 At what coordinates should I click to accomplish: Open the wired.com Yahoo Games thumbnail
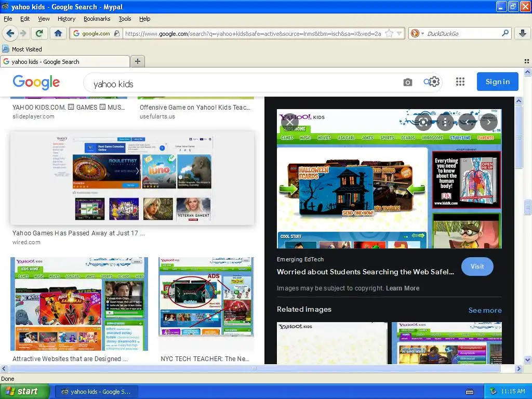(x=132, y=178)
